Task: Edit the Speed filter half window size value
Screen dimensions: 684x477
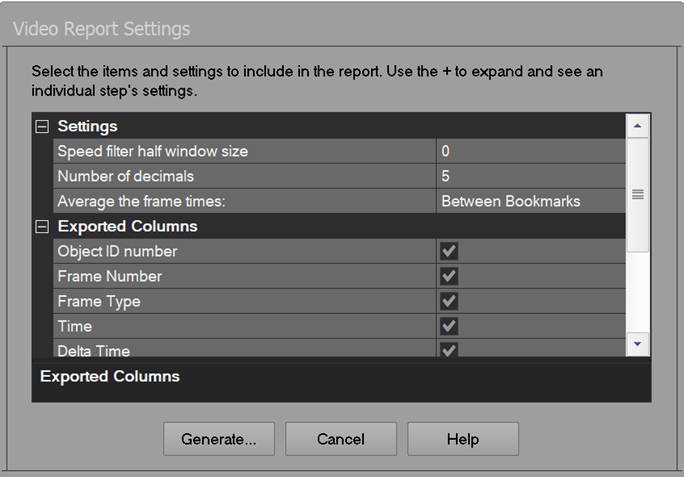Action: coord(530,151)
